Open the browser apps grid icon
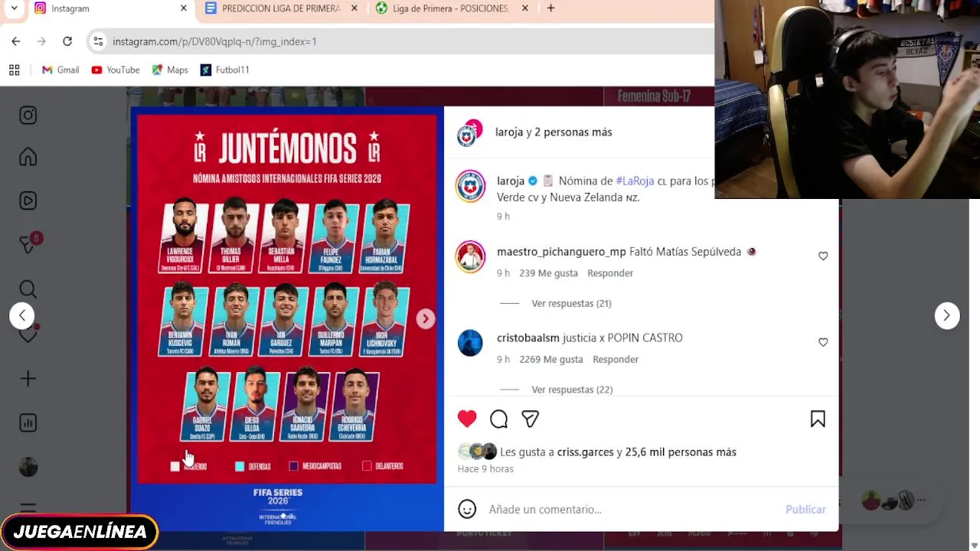The width and height of the screenshot is (980, 551). (14, 70)
